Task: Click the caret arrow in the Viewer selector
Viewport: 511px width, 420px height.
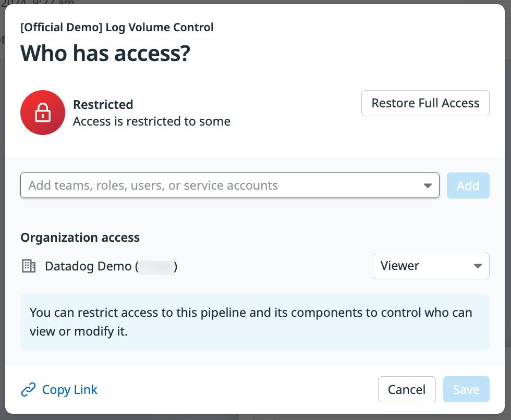Action: [477, 266]
